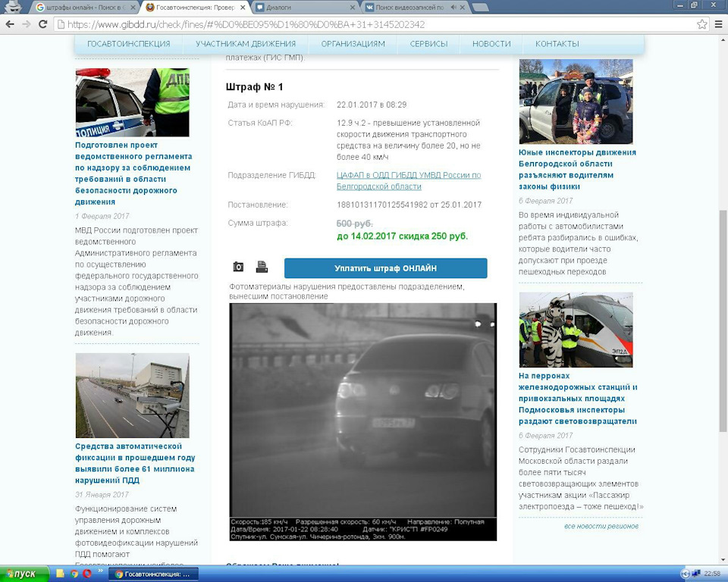Image resolution: width=728 pixels, height=582 pixels.
Task: Click the yellow folder quick launch icon
Action: pos(61,574)
